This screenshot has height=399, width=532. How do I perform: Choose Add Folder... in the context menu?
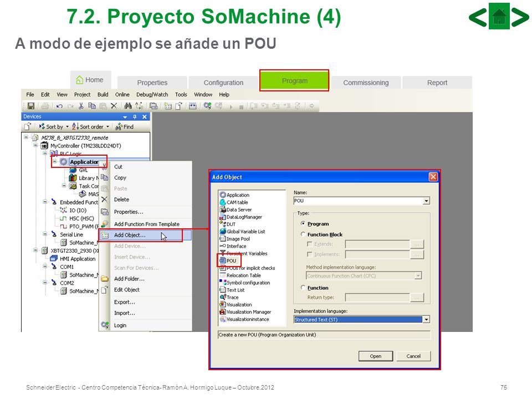[x=146, y=279]
